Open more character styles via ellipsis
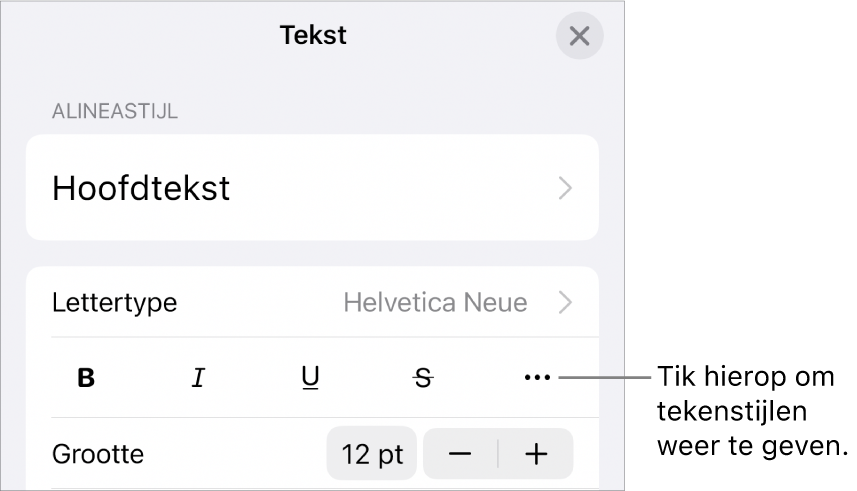The height and width of the screenshot is (491, 857). click(x=537, y=378)
